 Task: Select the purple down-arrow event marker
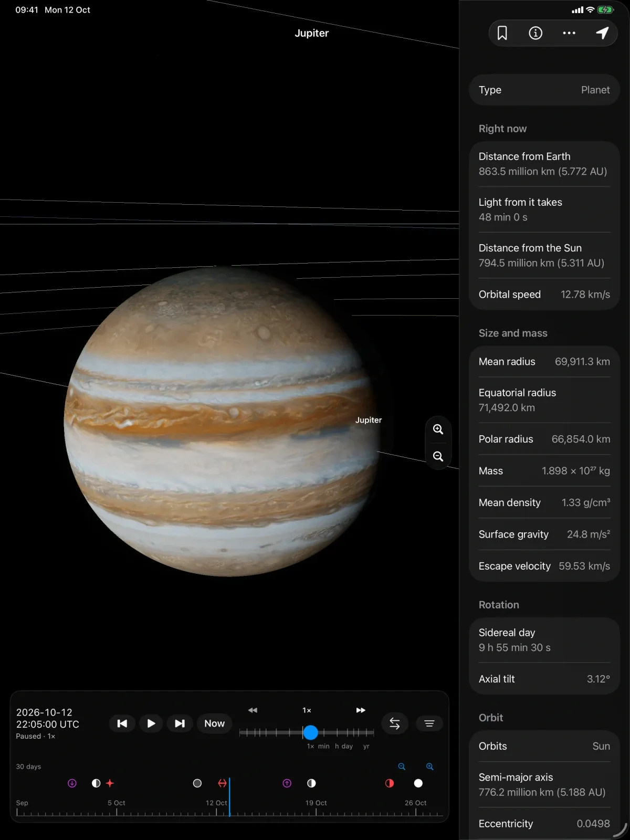tap(72, 783)
